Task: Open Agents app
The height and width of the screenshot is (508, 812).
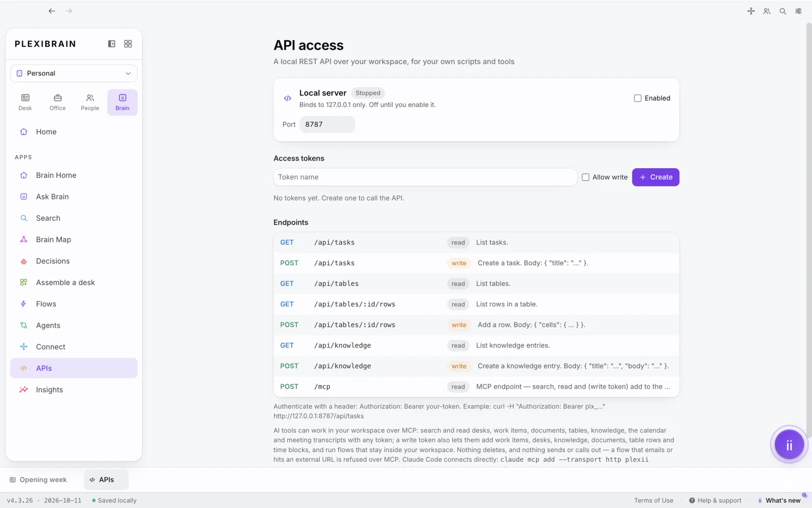Action: coord(74,325)
